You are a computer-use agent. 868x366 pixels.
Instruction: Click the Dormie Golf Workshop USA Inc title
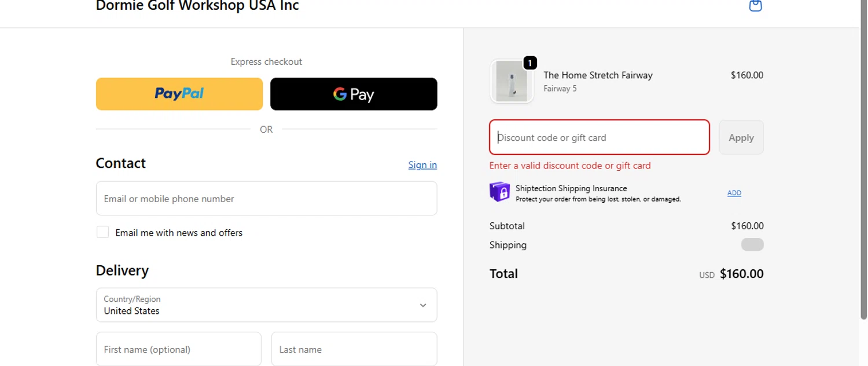point(197,6)
